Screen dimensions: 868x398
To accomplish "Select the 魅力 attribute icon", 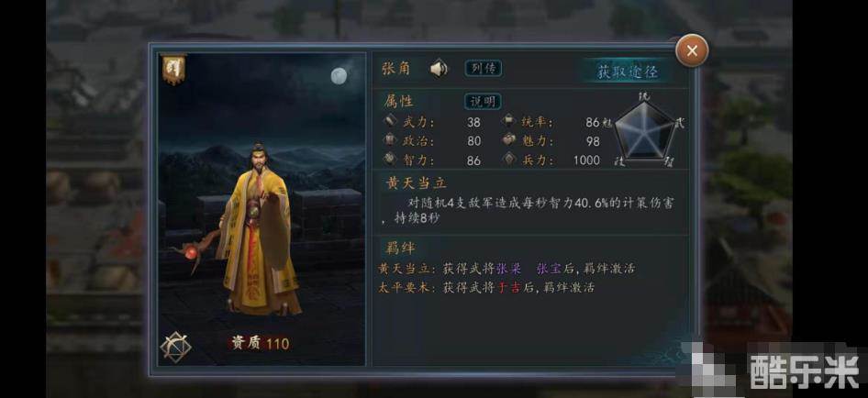I will tap(508, 140).
